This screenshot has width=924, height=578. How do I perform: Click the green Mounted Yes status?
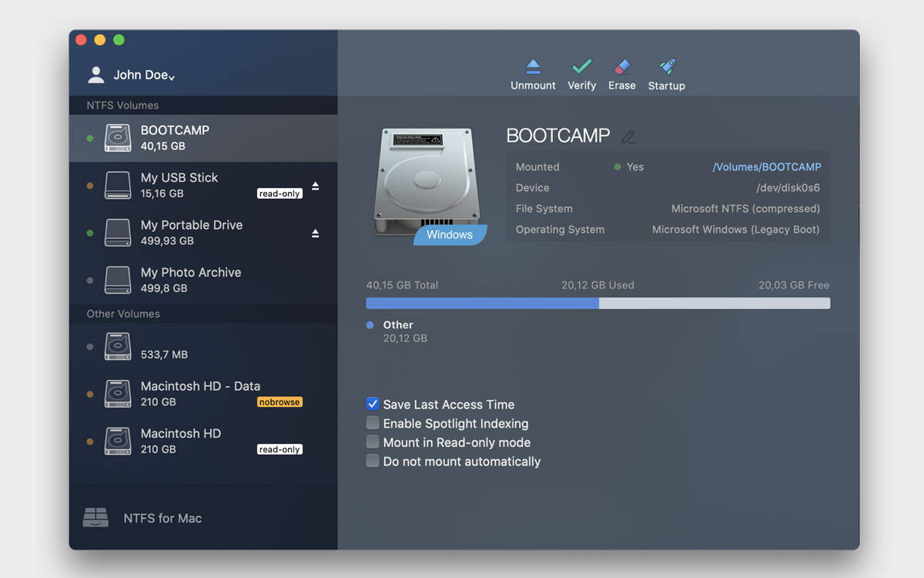[629, 166]
